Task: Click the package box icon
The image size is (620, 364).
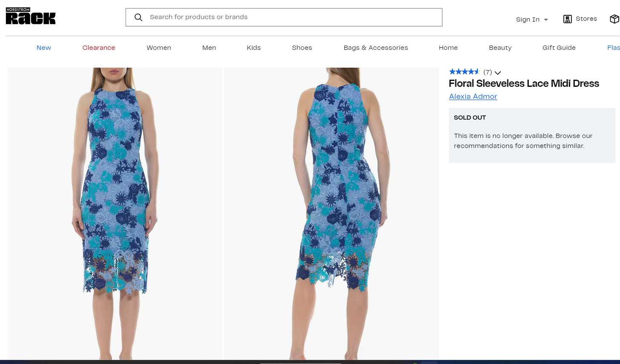Action: click(614, 19)
